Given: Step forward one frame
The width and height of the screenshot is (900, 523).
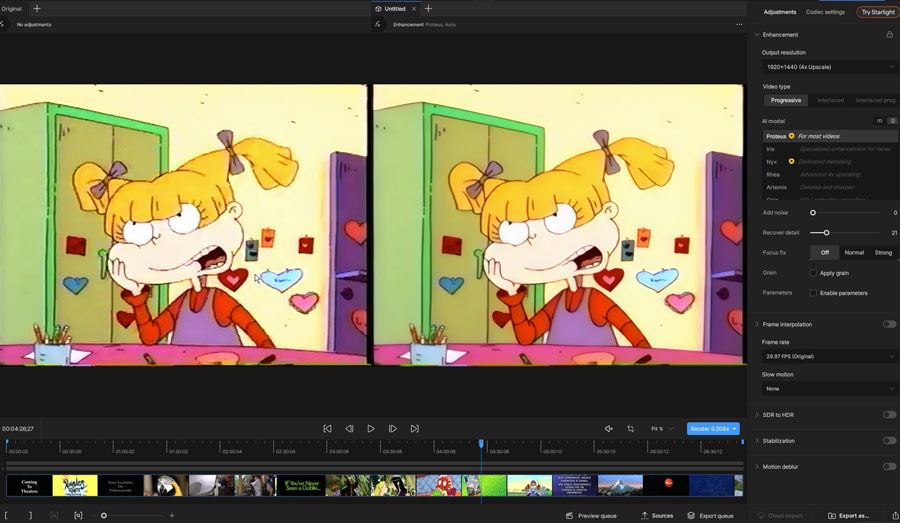Looking at the screenshot, I should pos(393,429).
